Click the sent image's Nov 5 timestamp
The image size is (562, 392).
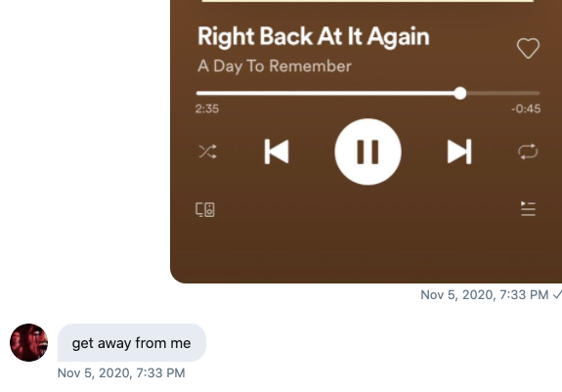(x=484, y=295)
